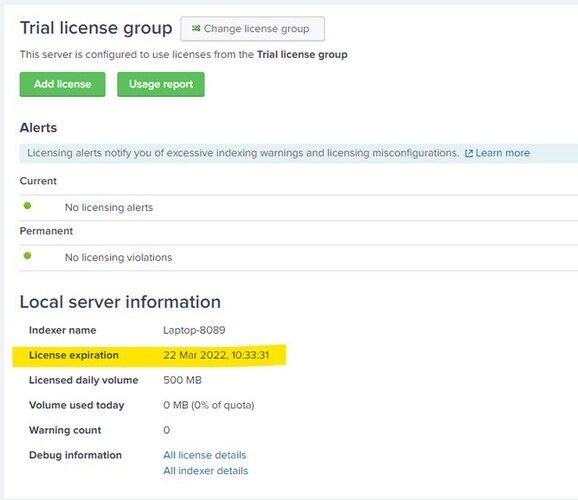Open the Learn more link
The width and height of the screenshot is (578, 500).
tap(502, 153)
